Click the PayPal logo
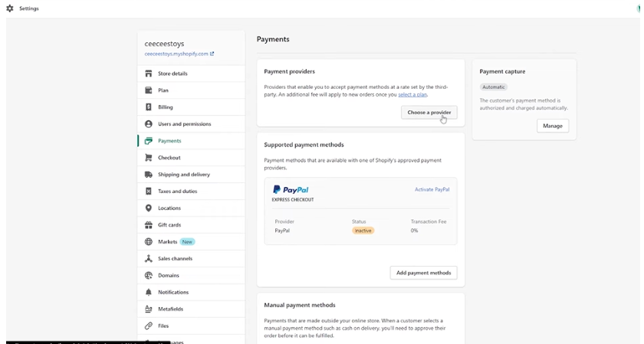644x344 pixels. click(x=291, y=190)
